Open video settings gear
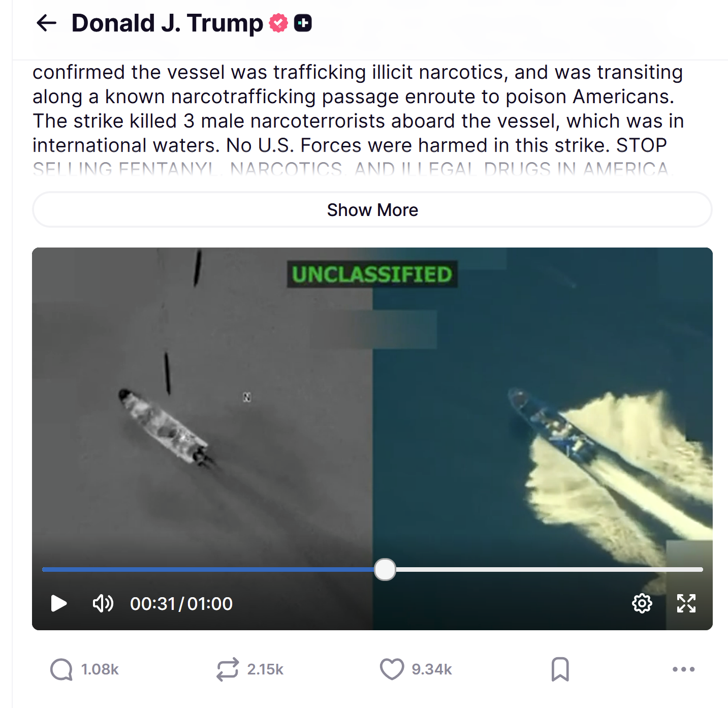 (642, 604)
